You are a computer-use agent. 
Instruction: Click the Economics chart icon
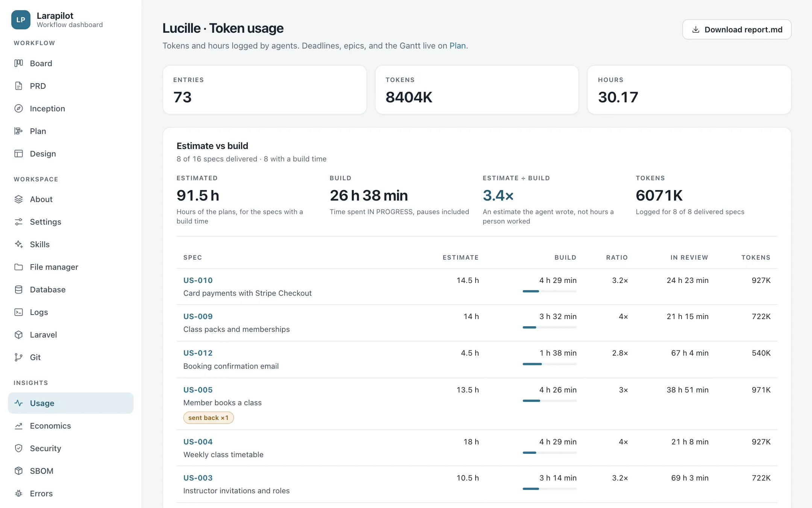18,426
